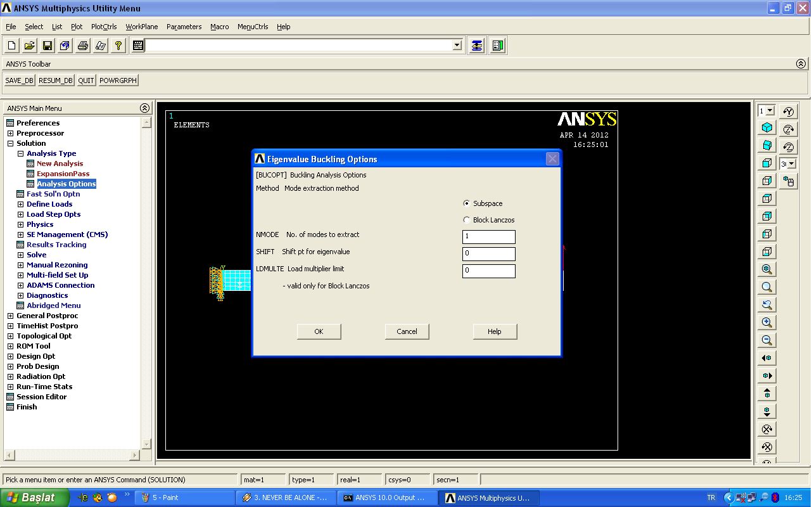Click the empty magnifier Box Zoom icon
Screen dimensions: 812x507
tap(767, 287)
